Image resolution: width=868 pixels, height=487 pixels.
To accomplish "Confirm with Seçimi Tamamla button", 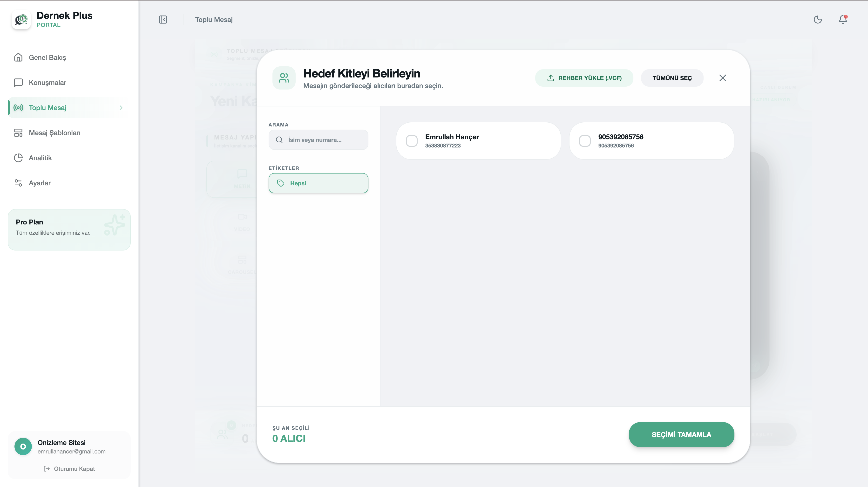I will tap(681, 434).
